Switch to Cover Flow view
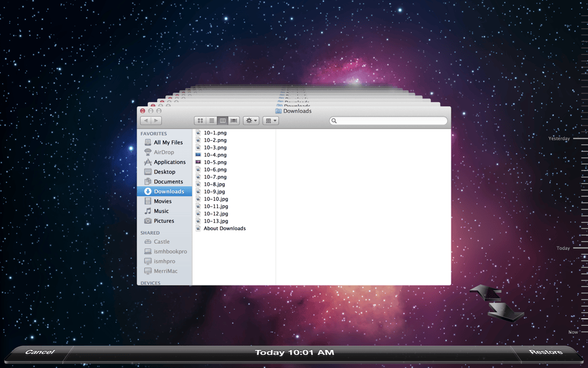 (x=234, y=121)
